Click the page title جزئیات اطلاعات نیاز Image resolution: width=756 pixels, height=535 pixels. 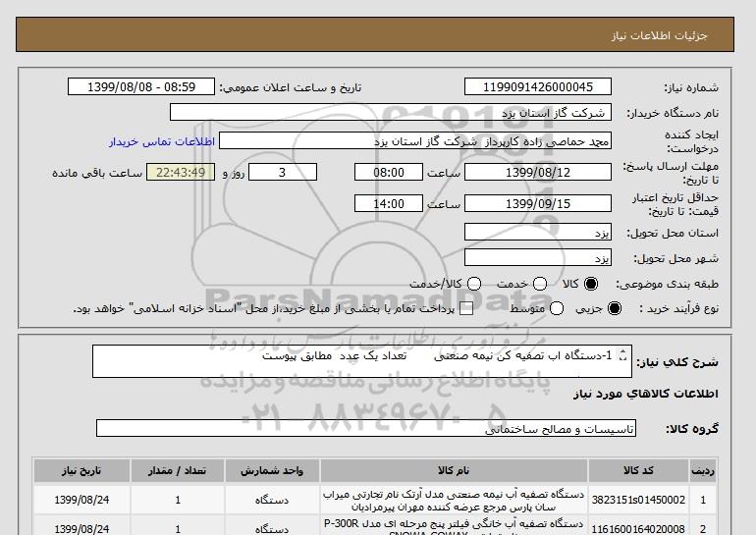pos(659,35)
